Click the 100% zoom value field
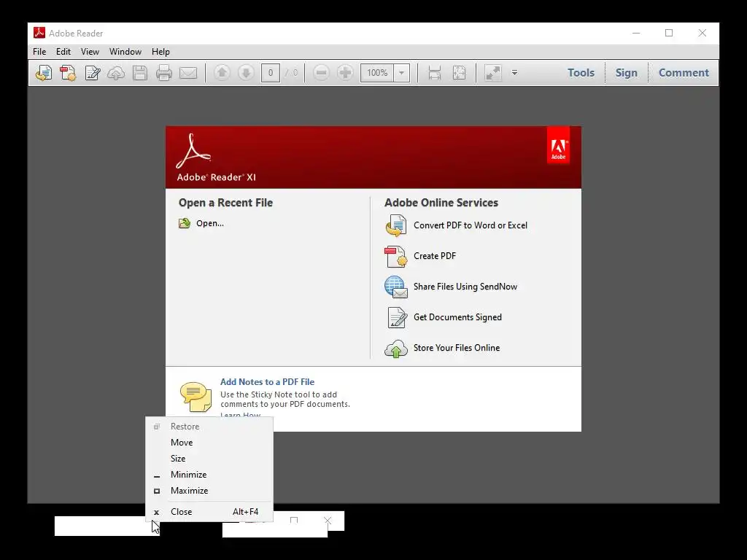This screenshot has height=560, width=747. pyautogui.click(x=377, y=73)
